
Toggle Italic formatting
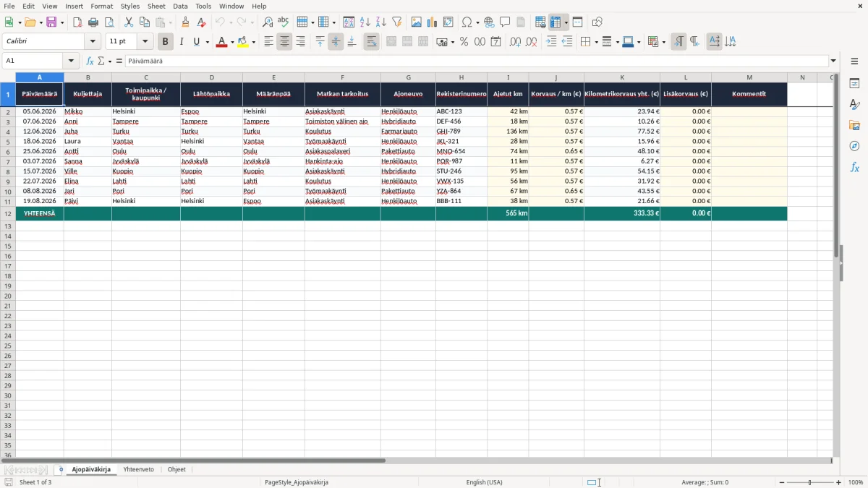[x=182, y=42]
